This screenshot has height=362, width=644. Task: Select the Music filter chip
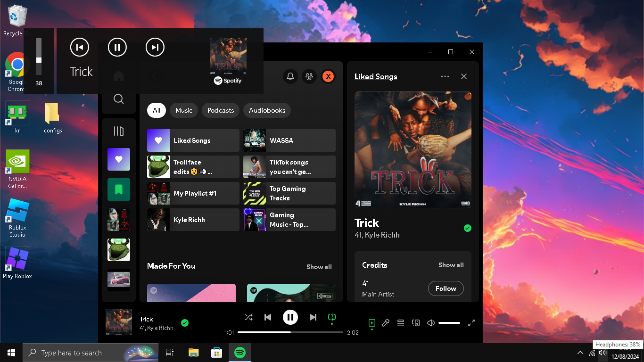point(184,110)
